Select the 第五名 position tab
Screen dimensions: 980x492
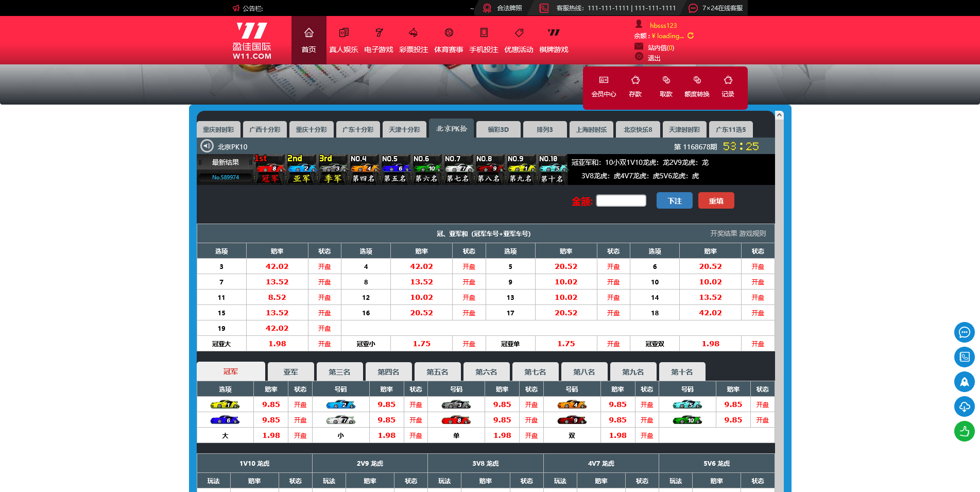437,371
